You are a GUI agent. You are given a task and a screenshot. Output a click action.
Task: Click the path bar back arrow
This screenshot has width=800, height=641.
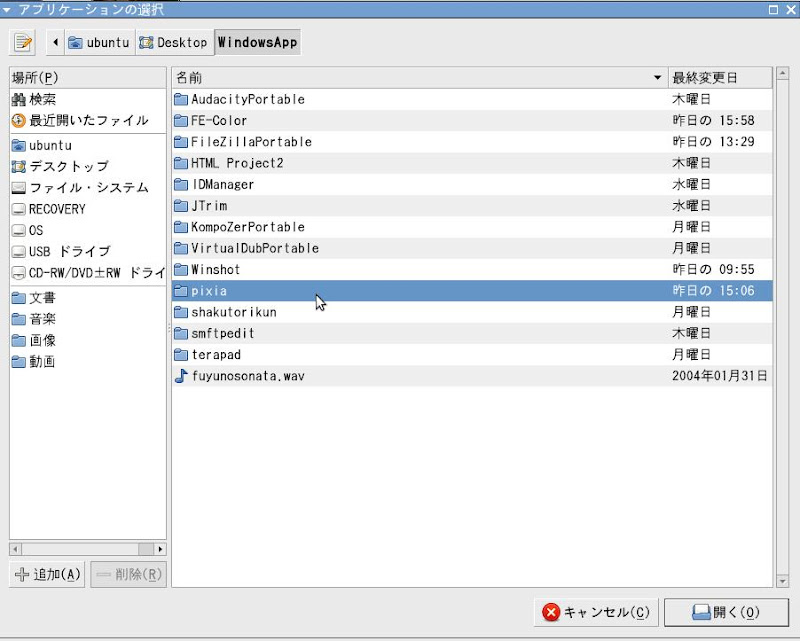[x=55, y=42]
